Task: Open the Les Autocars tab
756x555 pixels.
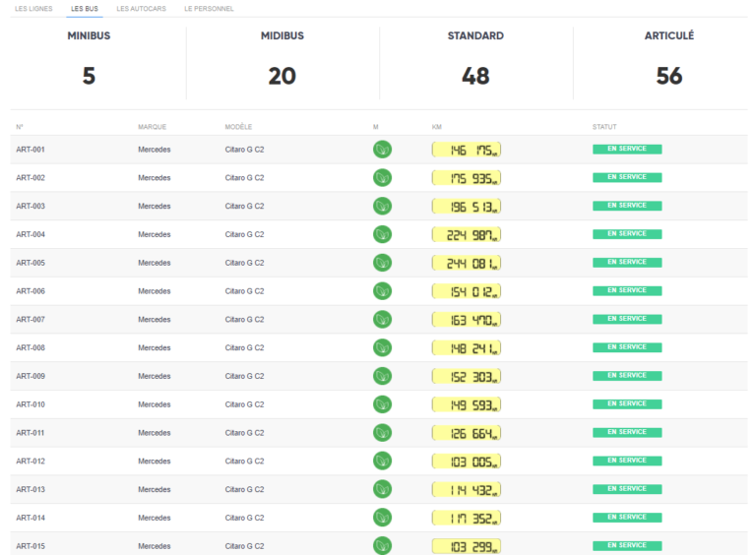Action: (x=141, y=9)
